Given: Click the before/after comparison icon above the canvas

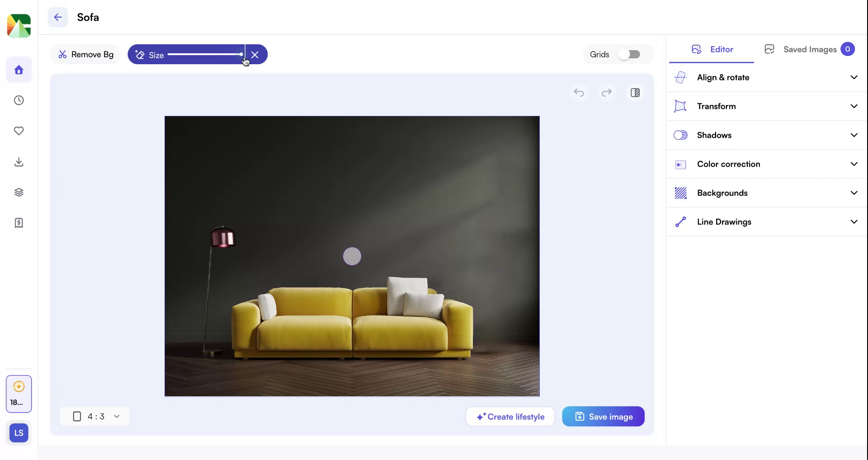Looking at the screenshot, I should (x=635, y=93).
